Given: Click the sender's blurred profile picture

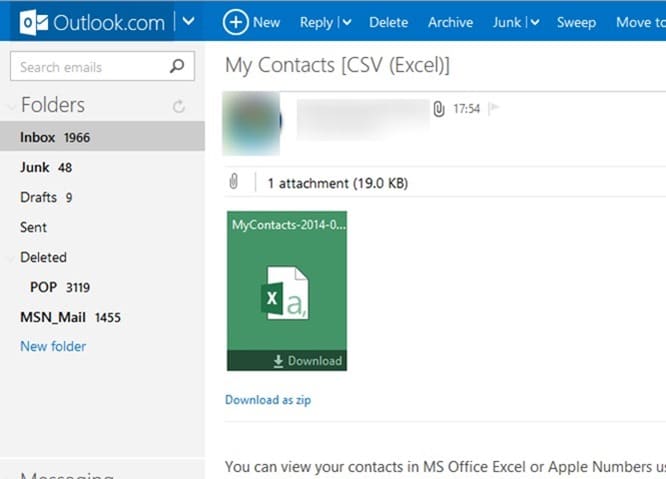Looking at the screenshot, I should [x=251, y=123].
